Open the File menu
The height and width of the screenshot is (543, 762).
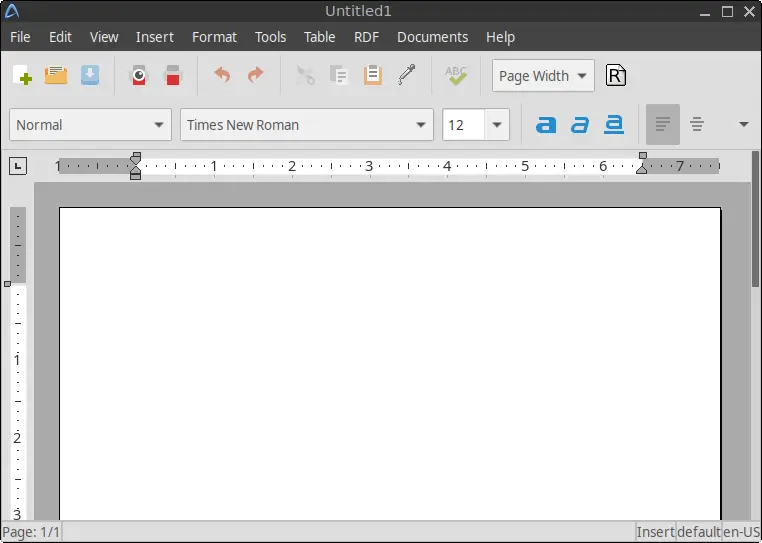(20, 37)
